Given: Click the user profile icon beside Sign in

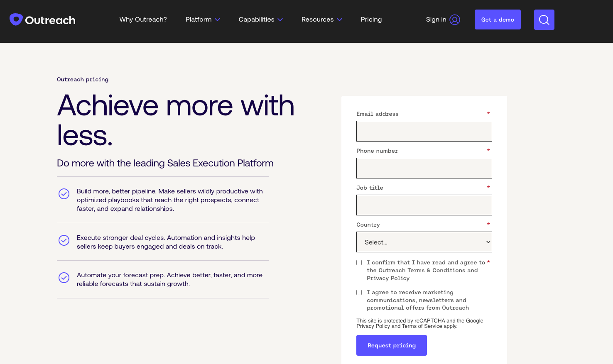Looking at the screenshot, I should tap(455, 20).
